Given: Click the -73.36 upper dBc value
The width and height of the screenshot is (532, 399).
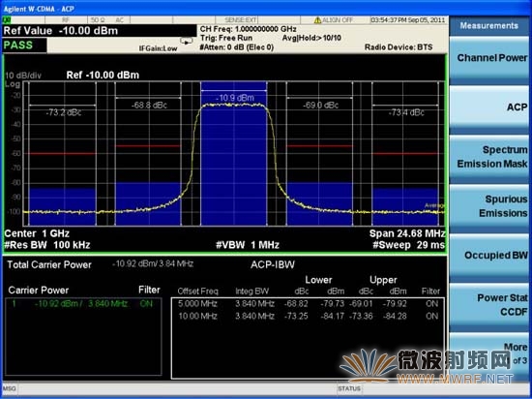Looking at the screenshot, I should tap(361, 316).
